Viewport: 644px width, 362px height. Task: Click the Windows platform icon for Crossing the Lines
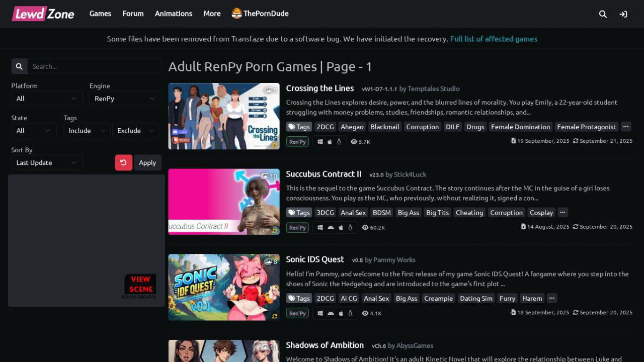click(x=320, y=142)
